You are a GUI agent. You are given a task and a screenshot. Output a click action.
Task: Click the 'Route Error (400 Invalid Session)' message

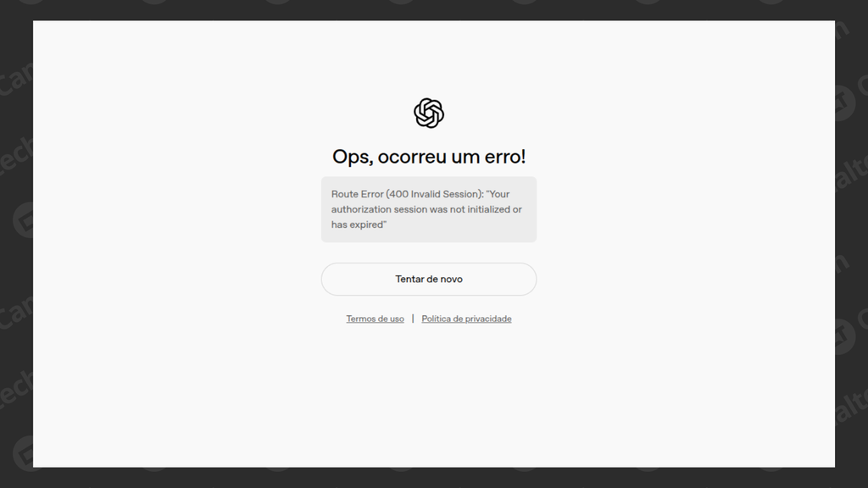(428, 209)
